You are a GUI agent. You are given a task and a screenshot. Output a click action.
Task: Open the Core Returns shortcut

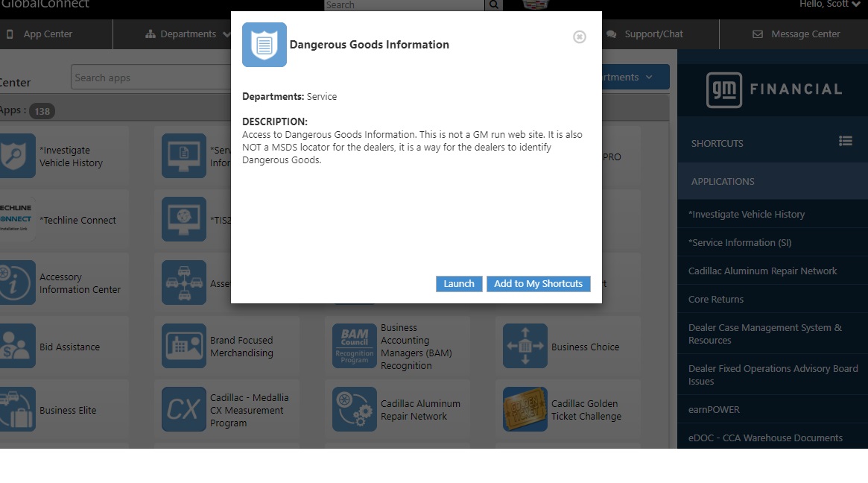click(716, 299)
